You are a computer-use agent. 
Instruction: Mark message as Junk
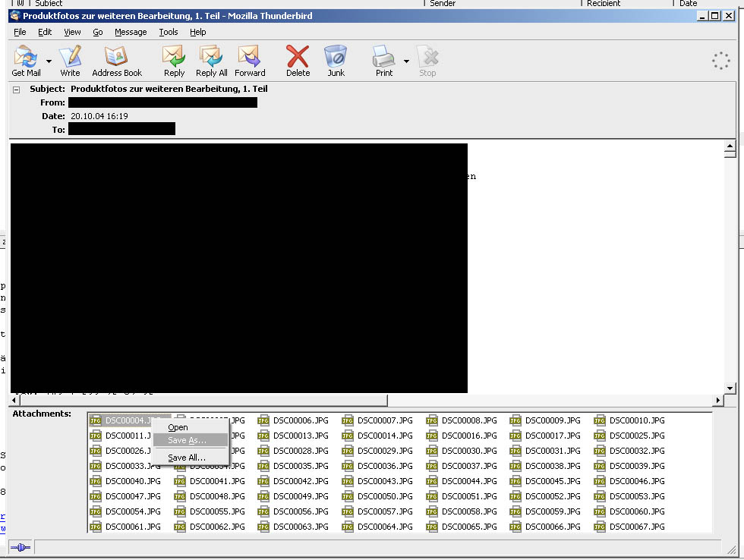click(x=336, y=60)
